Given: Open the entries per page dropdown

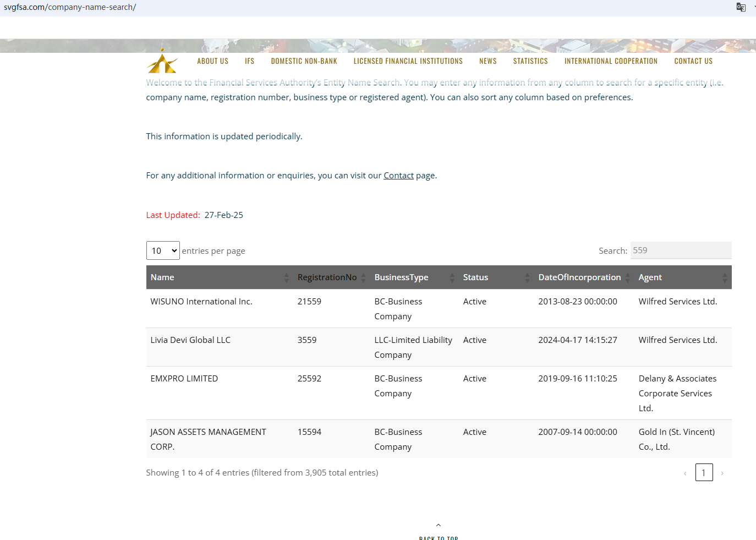Looking at the screenshot, I should [163, 250].
